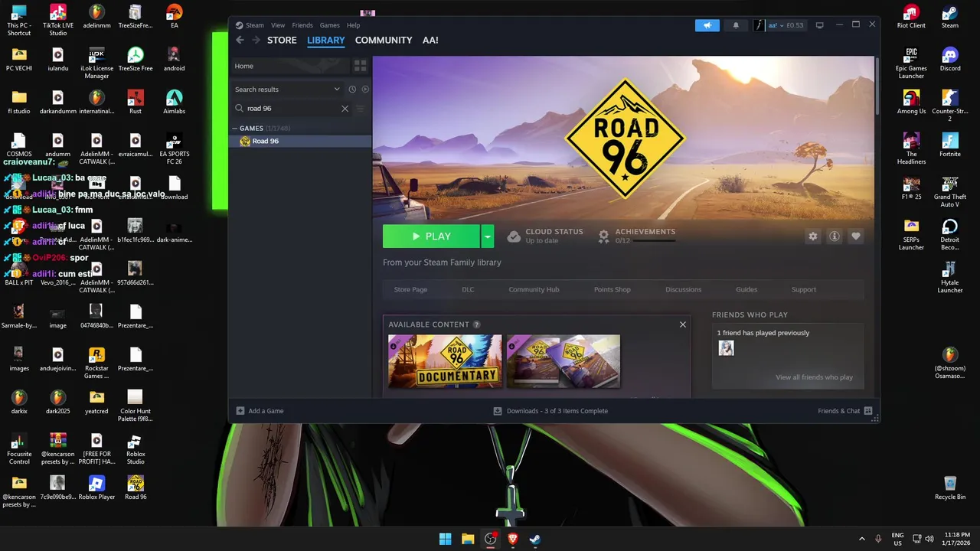Viewport: 980px width, 551px height.
Task: Open the Steam announcements megaphone button
Action: pyautogui.click(x=707, y=25)
